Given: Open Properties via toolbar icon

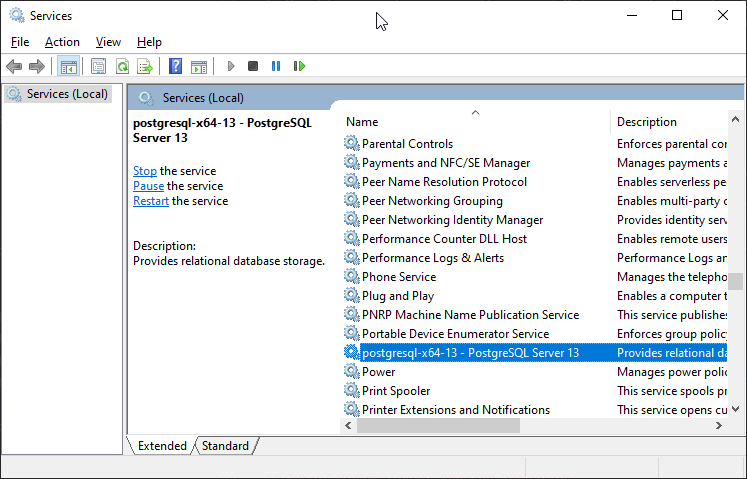Looking at the screenshot, I should (98, 67).
